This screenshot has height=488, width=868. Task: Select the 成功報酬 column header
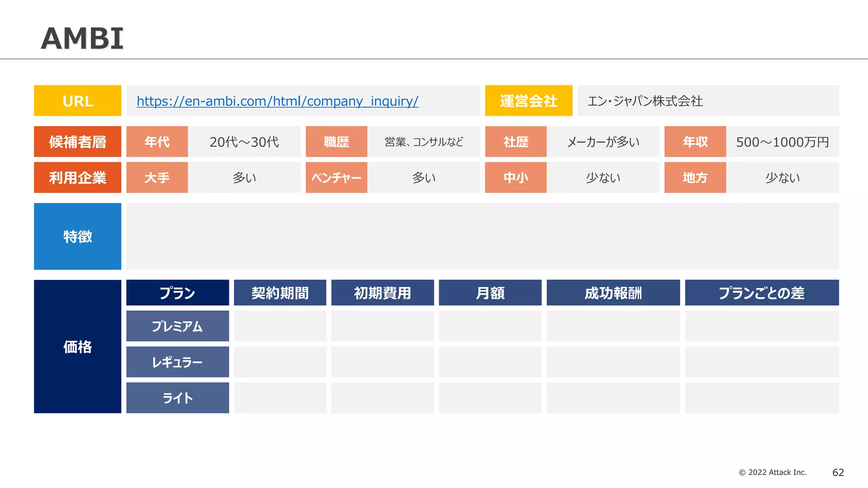pos(613,293)
